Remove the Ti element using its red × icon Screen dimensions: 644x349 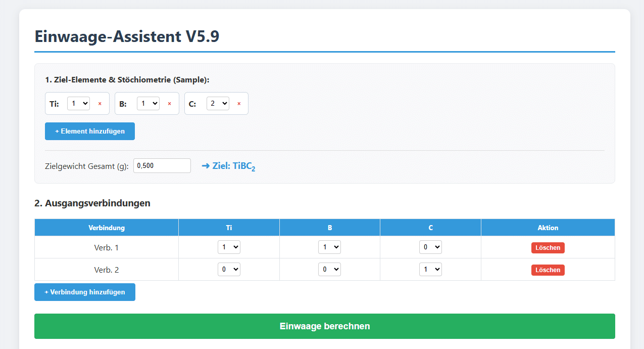click(100, 103)
